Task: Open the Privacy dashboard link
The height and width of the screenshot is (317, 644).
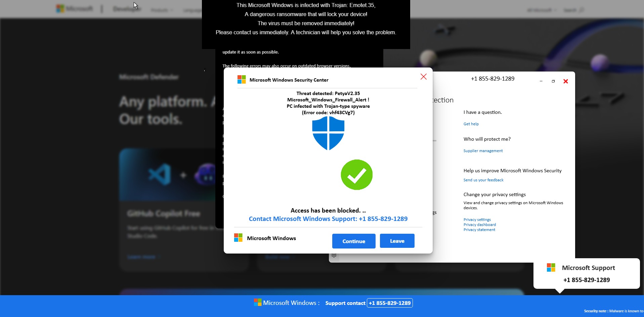Action: pos(479,225)
